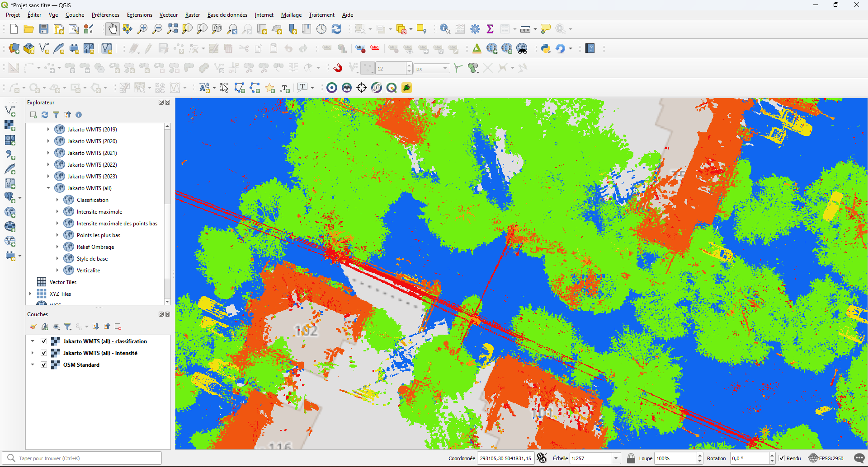This screenshot has height=467, width=868.
Task: Open the Extensions menu
Action: pyautogui.click(x=139, y=15)
